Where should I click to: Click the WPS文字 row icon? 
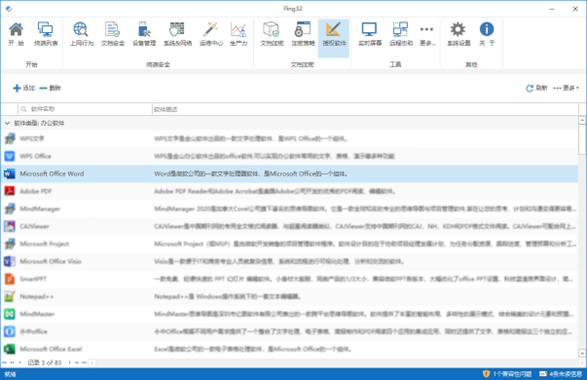click(9, 139)
